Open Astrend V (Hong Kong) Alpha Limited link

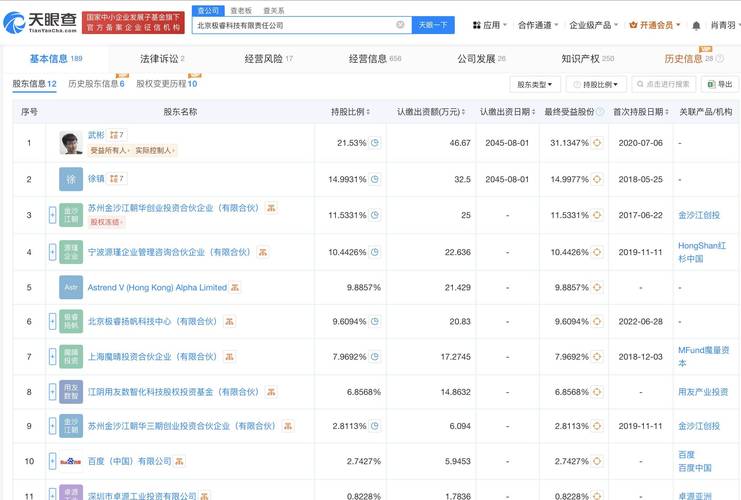[157, 287]
